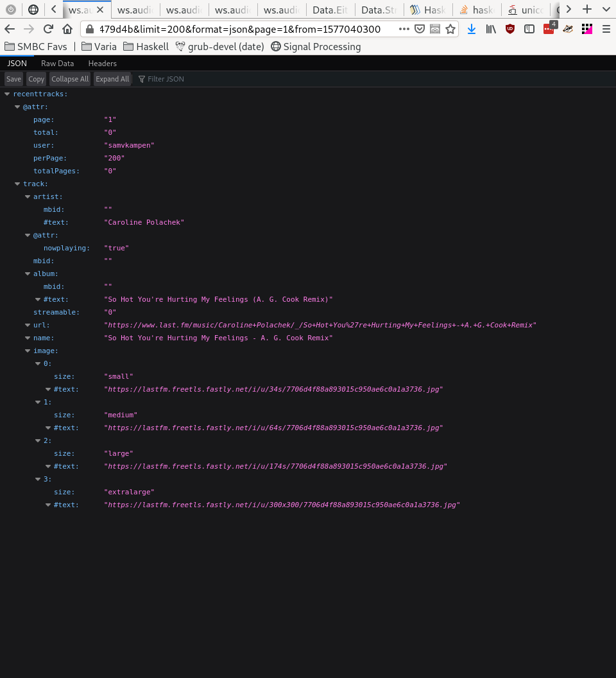Collapse the artist node in the tree
616x678 pixels.
point(28,197)
